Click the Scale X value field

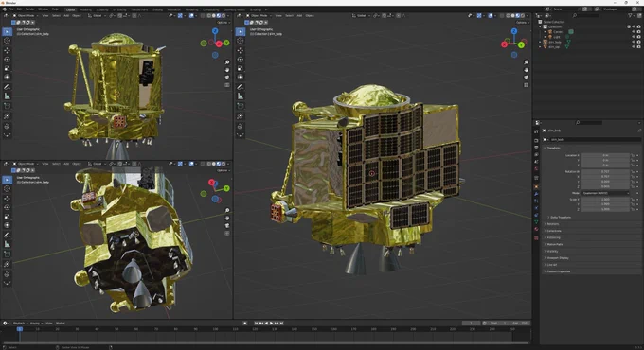605,199
